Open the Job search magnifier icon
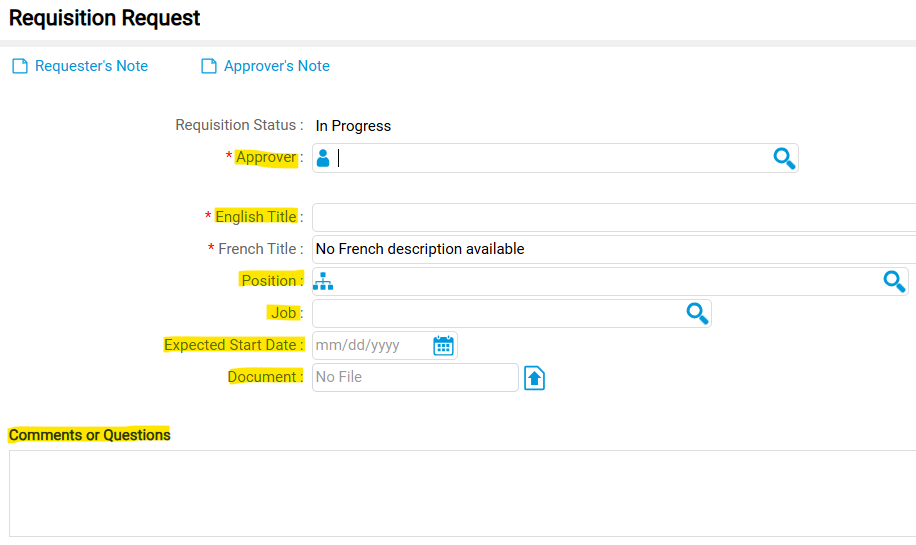The image size is (916, 545). click(x=697, y=313)
